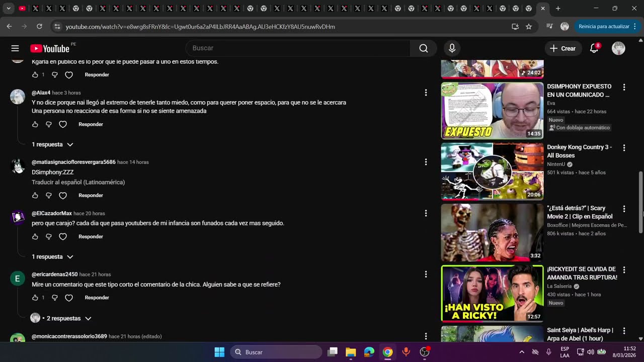Like the comment by @Alax4
This screenshot has height=362, width=644.
[x=35, y=124]
